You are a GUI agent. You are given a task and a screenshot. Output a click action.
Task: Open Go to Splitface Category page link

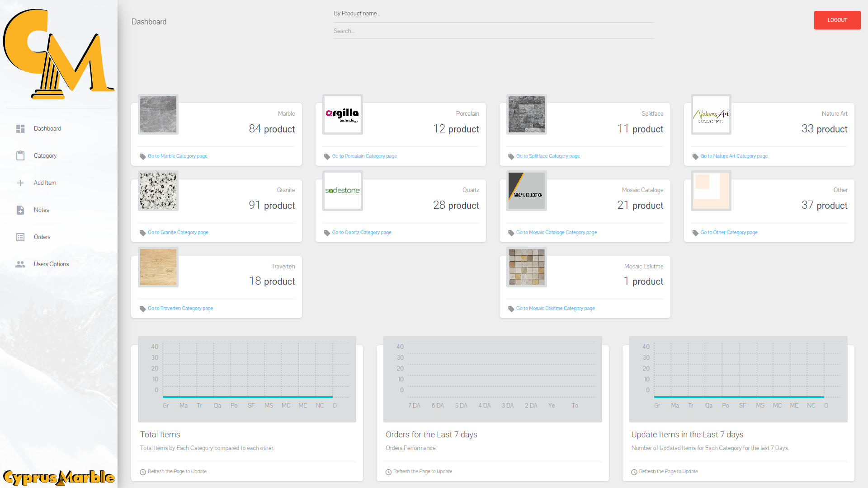pos(547,156)
